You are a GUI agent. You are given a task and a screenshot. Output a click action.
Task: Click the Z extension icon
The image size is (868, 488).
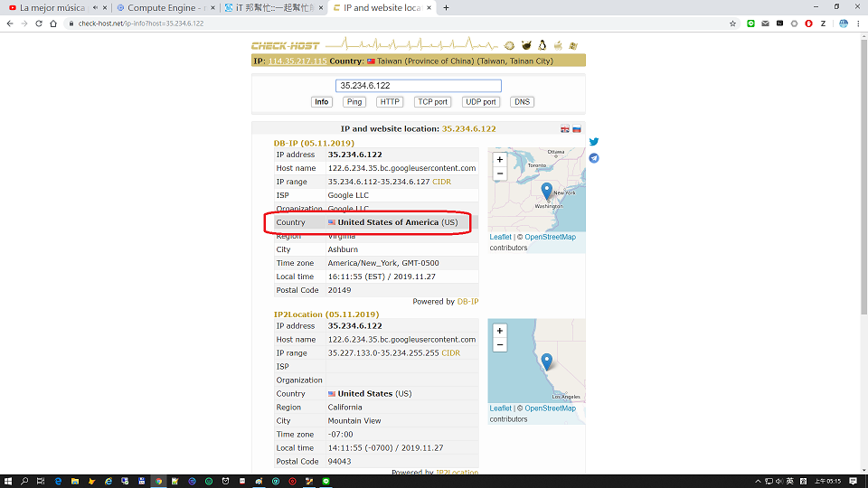point(823,23)
